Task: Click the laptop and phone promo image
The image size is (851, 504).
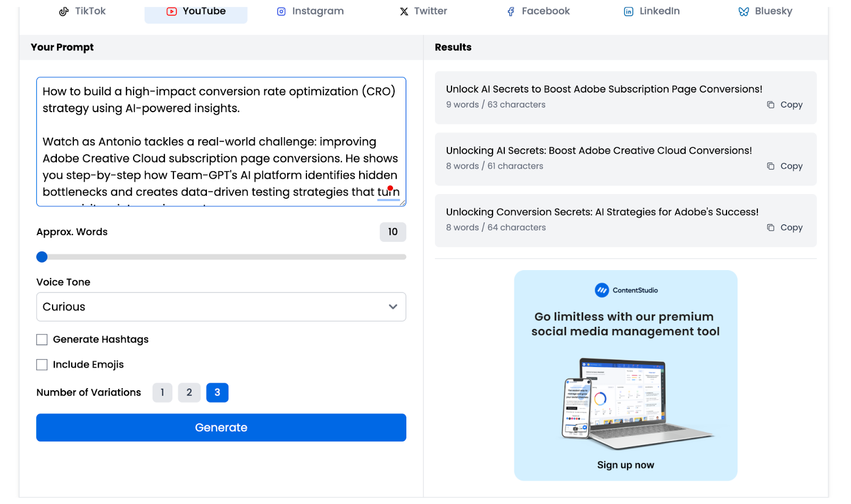Action: [x=637, y=404]
